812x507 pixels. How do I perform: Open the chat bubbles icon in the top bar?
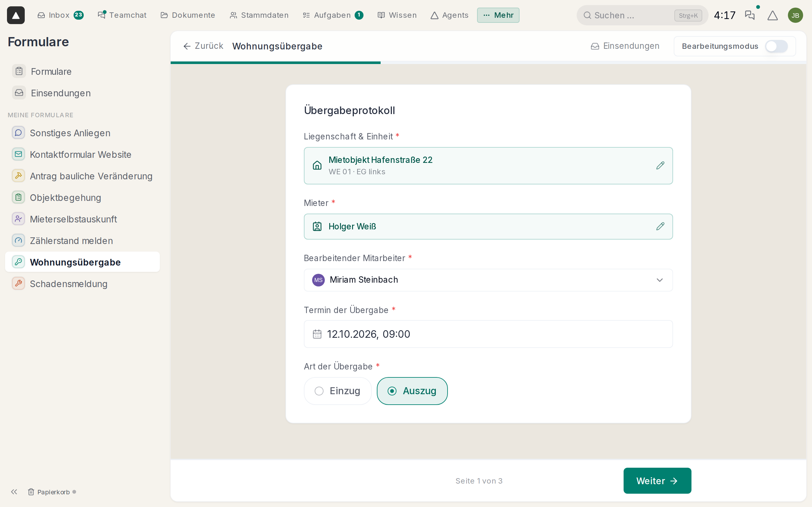pos(750,15)
